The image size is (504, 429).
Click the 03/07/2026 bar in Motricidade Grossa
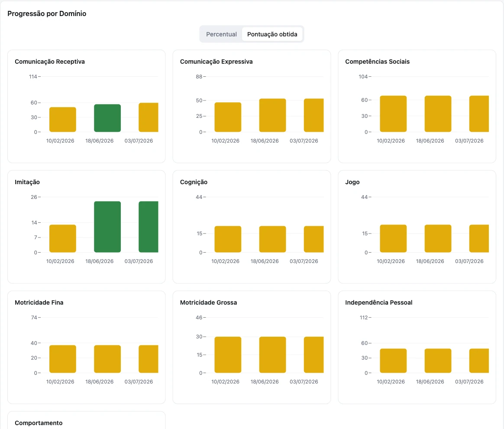[x=314, y=355]
